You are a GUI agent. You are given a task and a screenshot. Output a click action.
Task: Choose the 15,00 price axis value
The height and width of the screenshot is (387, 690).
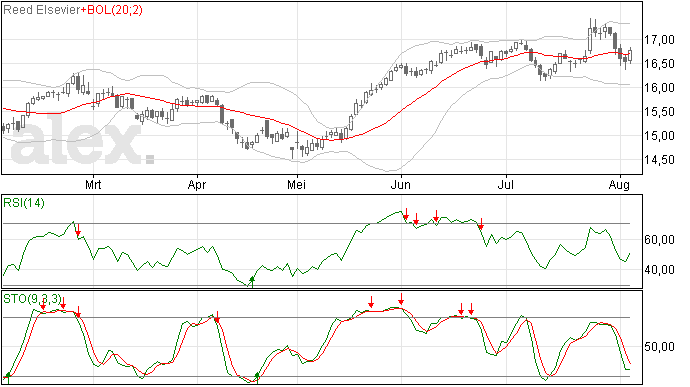point(659,136)
